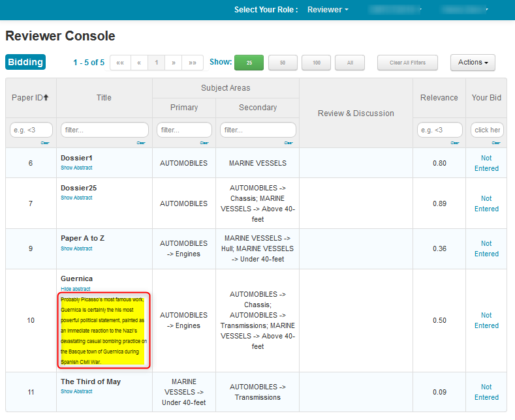
Task: Hide abstract for Guernica paper
Action: point(76,289)
